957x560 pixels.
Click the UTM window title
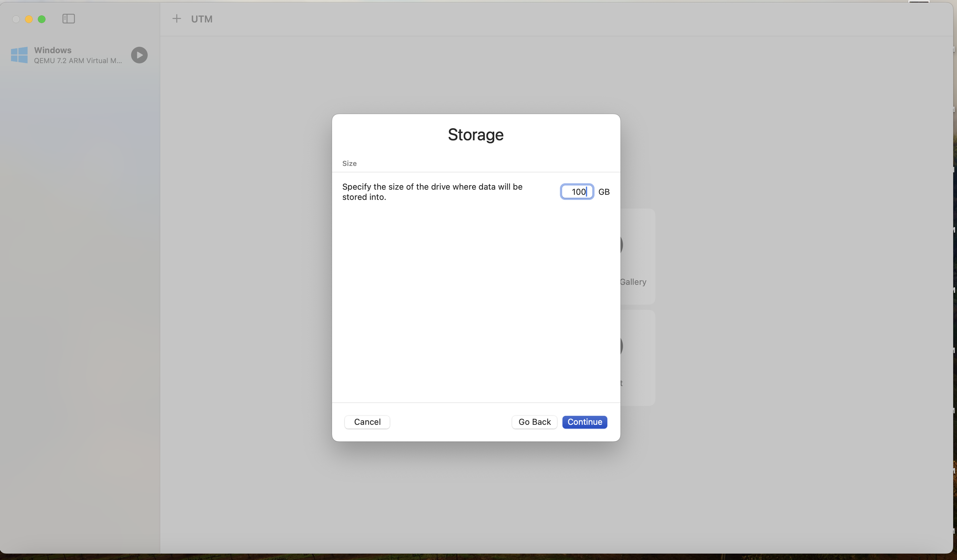point(202,19)
